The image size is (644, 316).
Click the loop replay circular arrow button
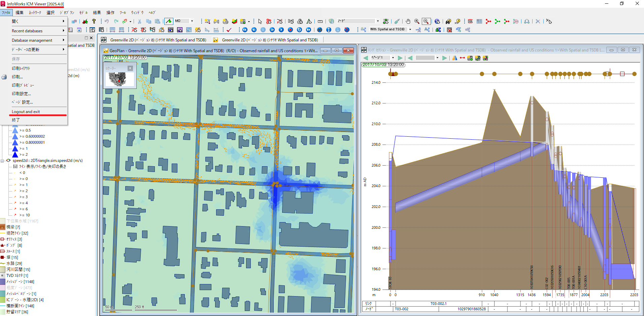[x=299, y=30]
